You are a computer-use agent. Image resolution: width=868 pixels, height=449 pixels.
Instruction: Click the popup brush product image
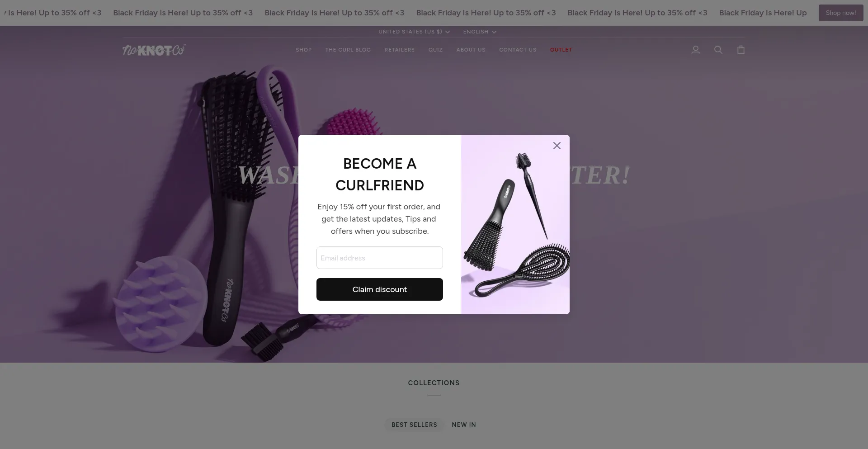pyautogui.click(x=515, y=224)
